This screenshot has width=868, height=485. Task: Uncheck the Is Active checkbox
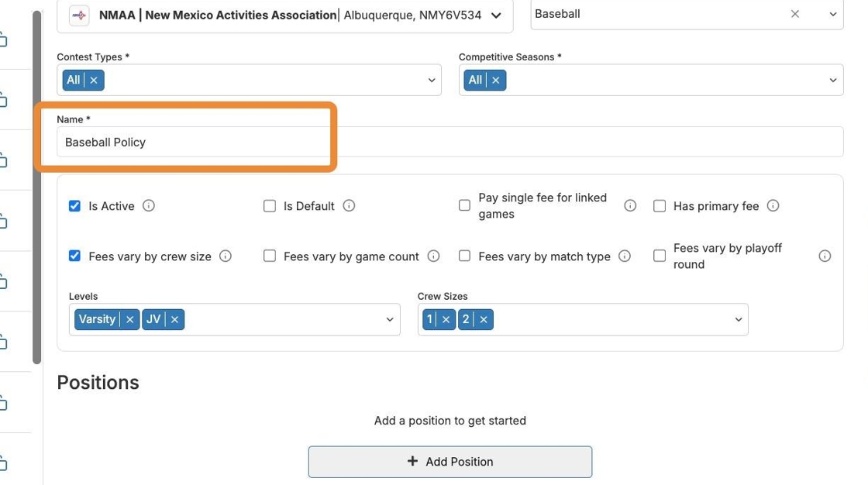(74, 206)
